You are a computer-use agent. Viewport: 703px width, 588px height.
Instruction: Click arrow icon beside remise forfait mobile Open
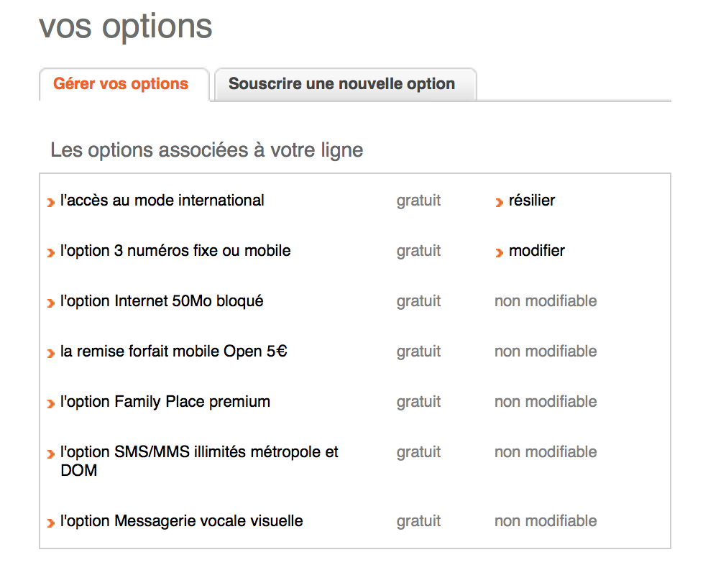pyautogui.click(x=51, y=354)
